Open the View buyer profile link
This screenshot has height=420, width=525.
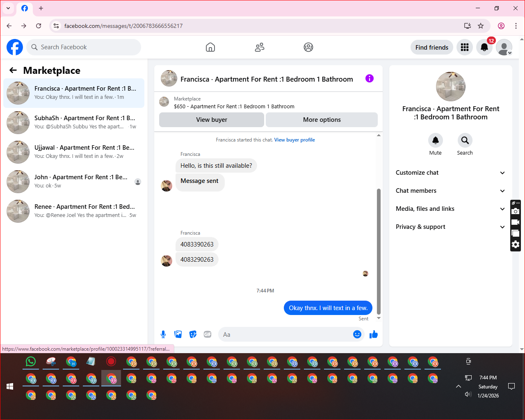[294, 140]
